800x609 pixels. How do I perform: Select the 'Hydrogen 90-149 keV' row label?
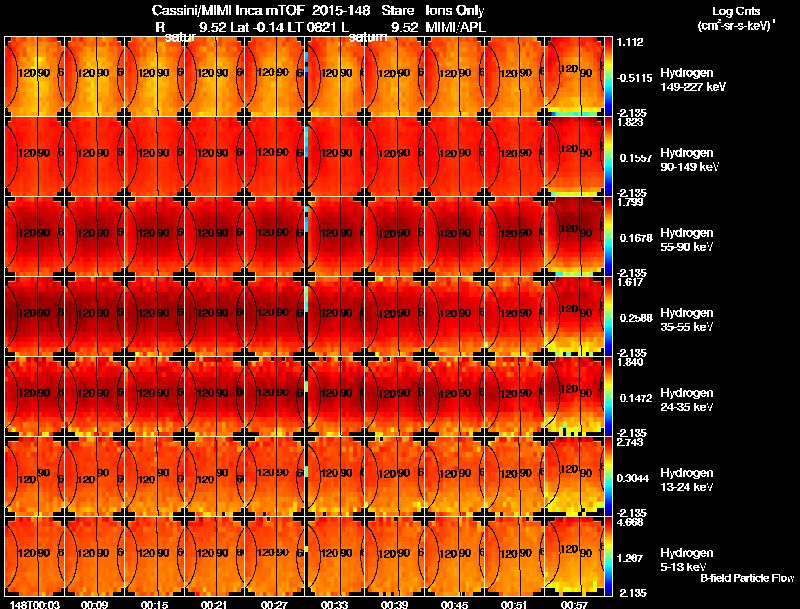(689, 160)
